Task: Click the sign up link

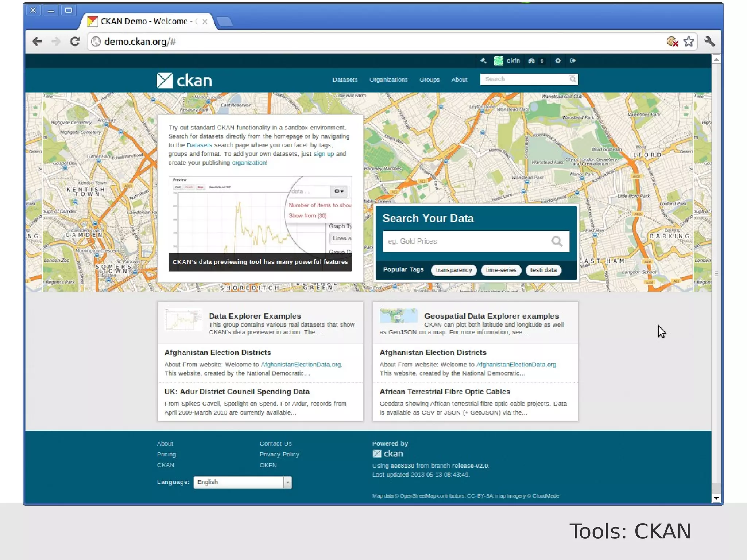Action: point(324,154)
